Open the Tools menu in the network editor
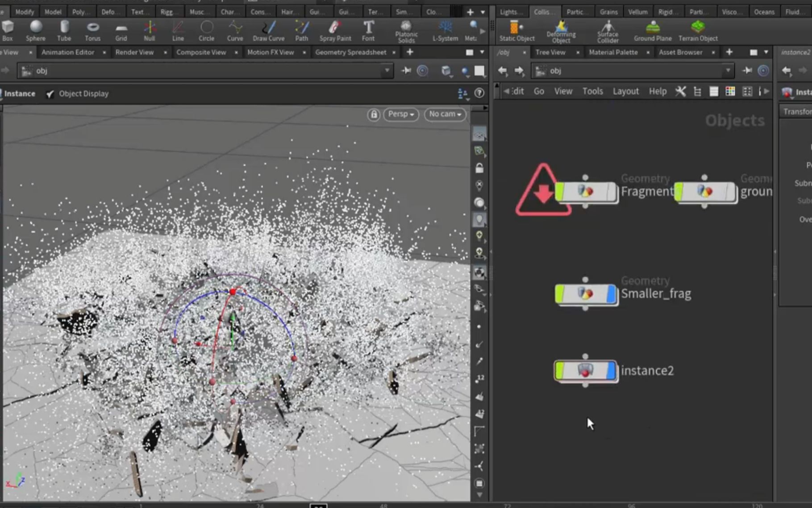Screen dimensions: 812x508 click(592, 91)
